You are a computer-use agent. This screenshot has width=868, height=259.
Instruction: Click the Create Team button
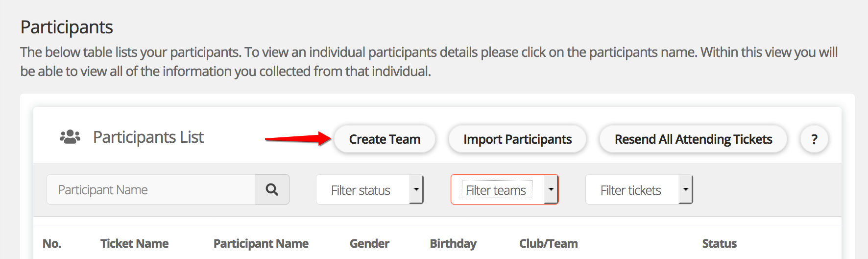coord(385,139)
